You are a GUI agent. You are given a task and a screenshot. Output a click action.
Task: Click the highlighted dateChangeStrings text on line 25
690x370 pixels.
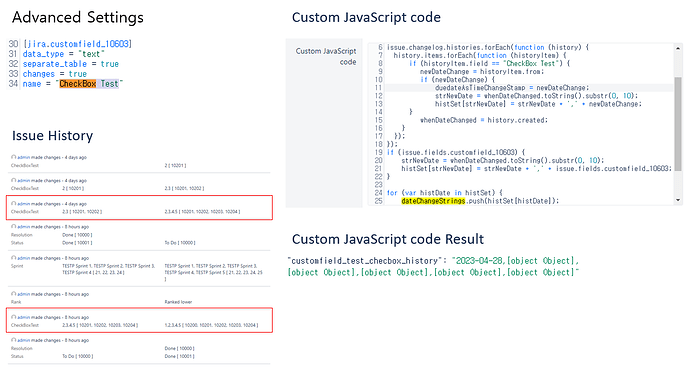coord(433,201)
